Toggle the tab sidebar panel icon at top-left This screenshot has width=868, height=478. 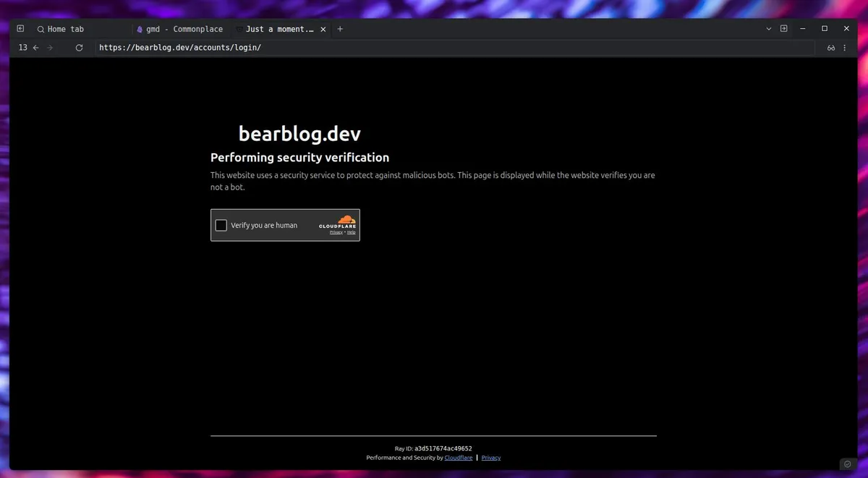[x=20, y=29]
